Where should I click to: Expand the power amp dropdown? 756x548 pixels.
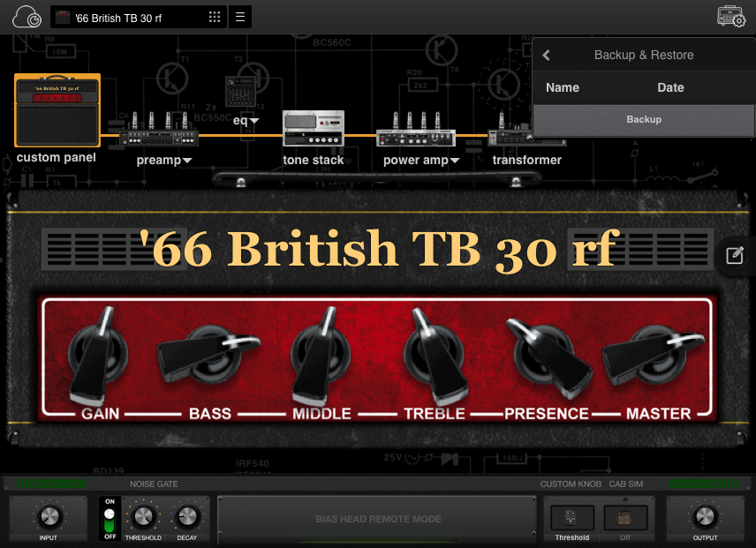[x=420, y=161]
